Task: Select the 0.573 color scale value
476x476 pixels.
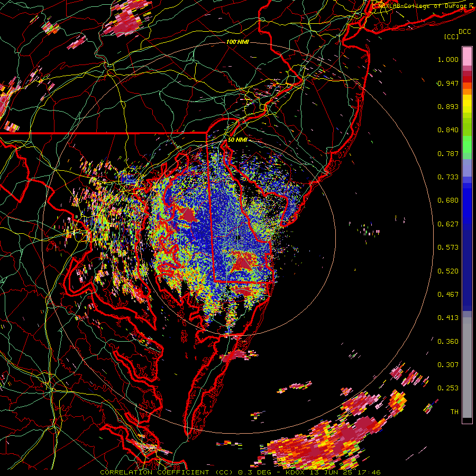Action: [448, 248]
